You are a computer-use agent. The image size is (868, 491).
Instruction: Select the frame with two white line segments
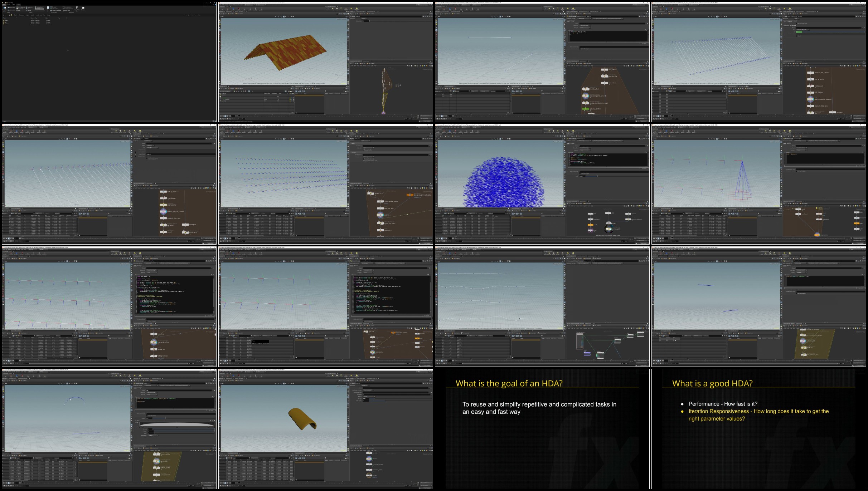tap(542, 62)
